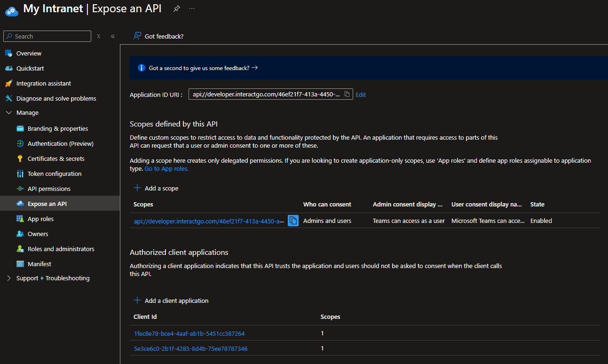608x364 pixels.
Task: Click Add a client application button
Action: tap(171, 301)
